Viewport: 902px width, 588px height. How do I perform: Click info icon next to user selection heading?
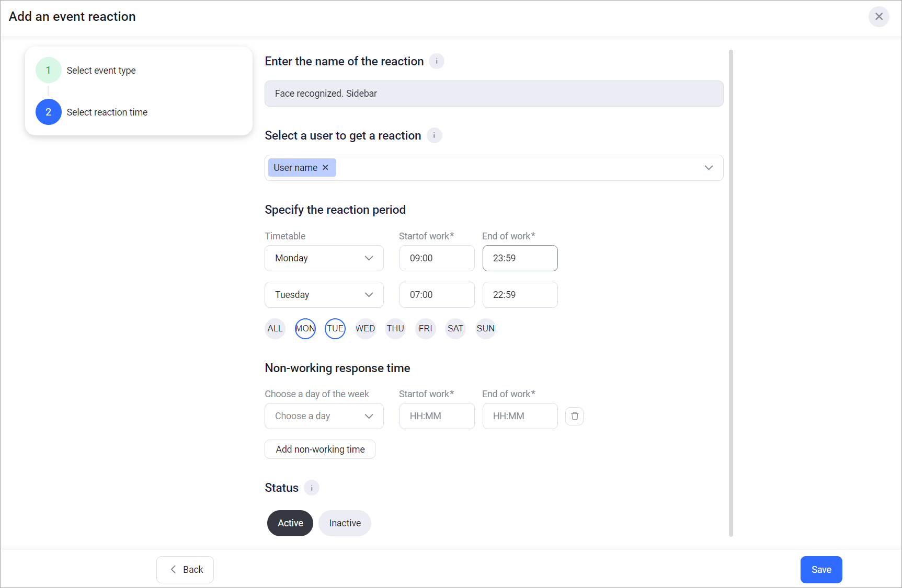pyautogui.click(x=434, y=135)
